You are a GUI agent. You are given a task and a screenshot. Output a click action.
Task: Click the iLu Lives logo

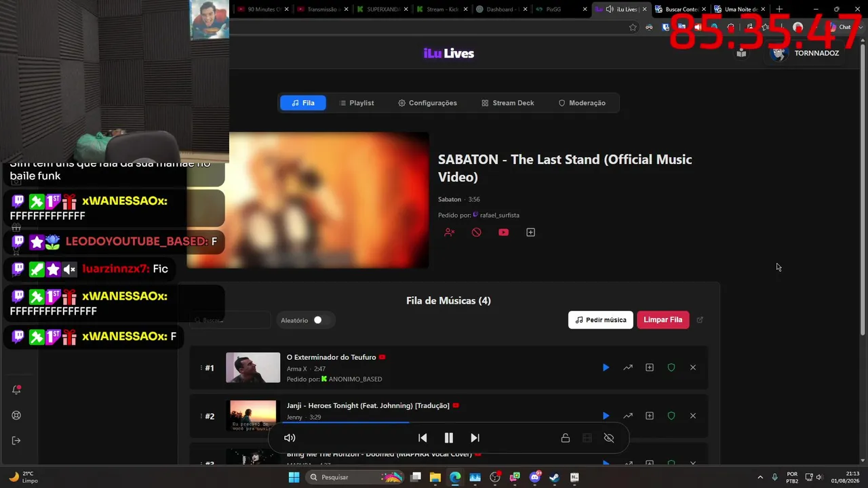tap(449, 54)
